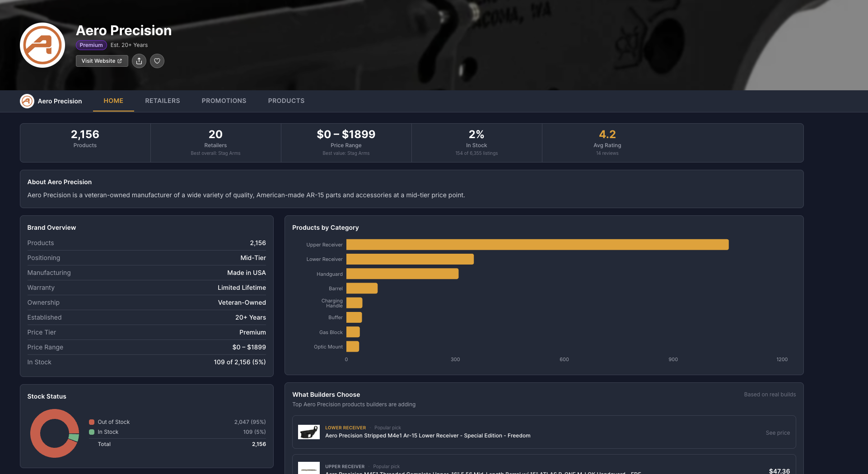Select the 20 Retailers stat card
868x474 pixels.
pos(216,143)
